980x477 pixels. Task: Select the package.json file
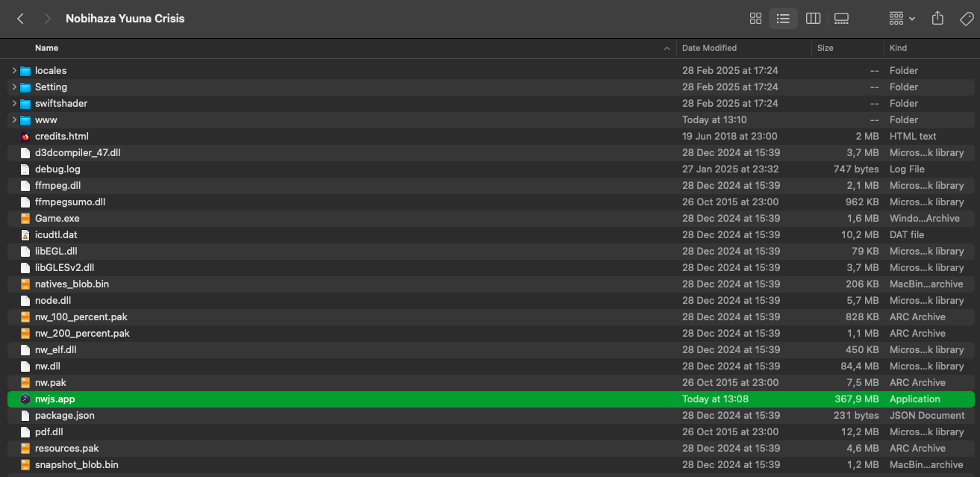coord(64,416)
